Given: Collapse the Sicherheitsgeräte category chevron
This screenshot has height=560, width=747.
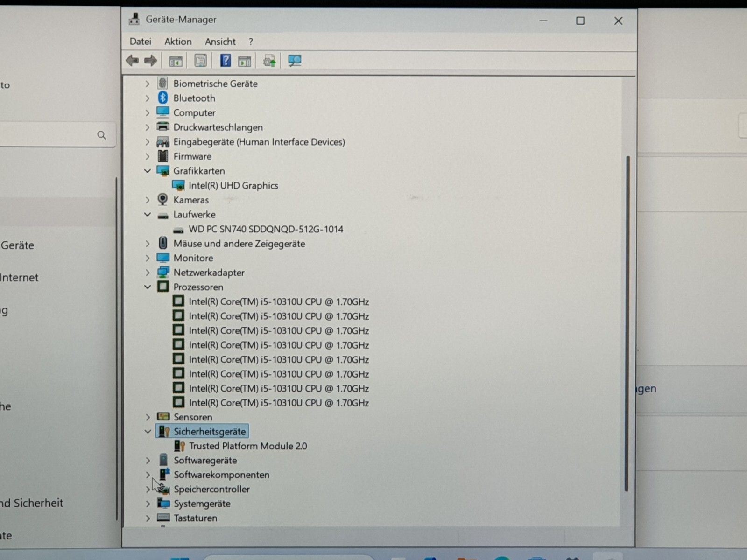Looking at the screenshot, I should (x=148, y=431).
